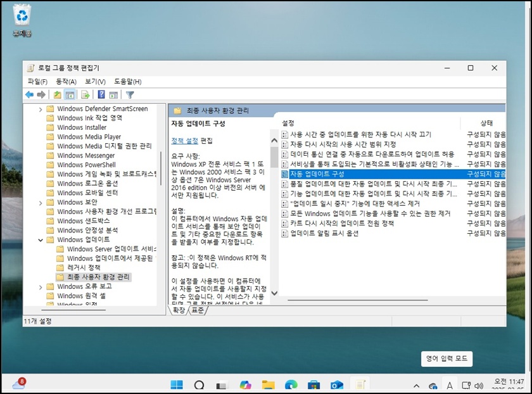Click the 상태 column header
Image resolution: width=532 pixels, height=394 pixels.
tap(486, 123)
